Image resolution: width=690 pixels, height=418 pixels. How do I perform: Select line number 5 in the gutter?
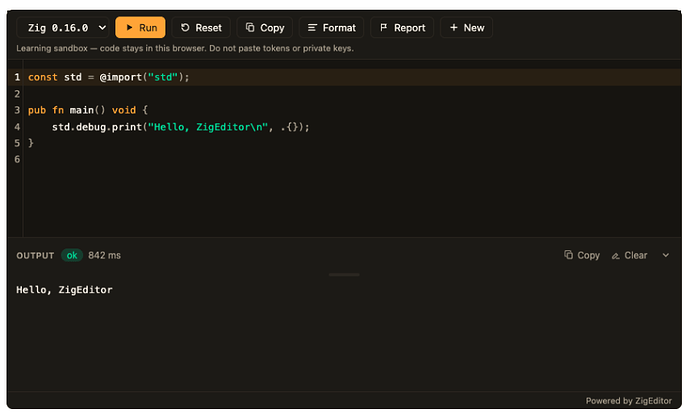(17, 143)
